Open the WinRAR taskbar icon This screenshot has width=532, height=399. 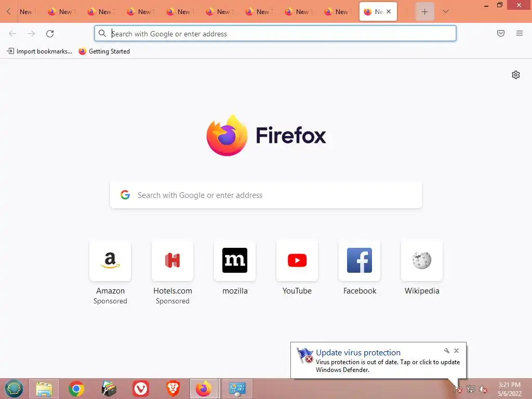pyautogui.click(x=109, y=389)
